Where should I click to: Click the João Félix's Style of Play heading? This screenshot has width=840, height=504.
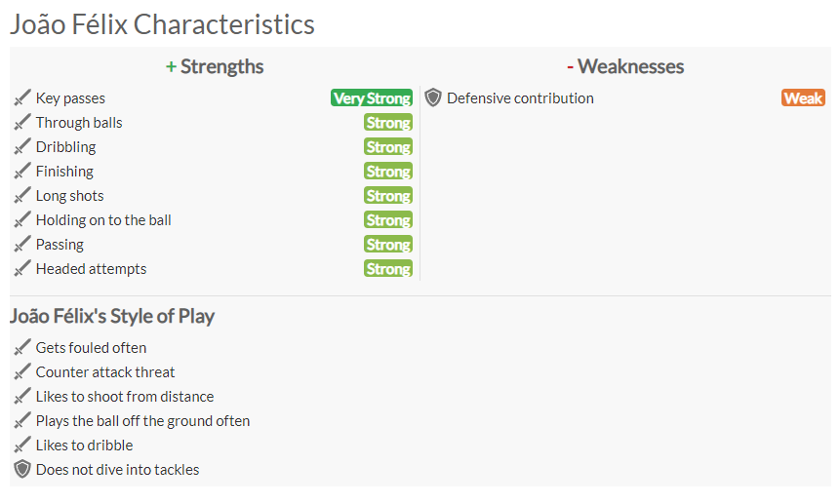[112, 316]
